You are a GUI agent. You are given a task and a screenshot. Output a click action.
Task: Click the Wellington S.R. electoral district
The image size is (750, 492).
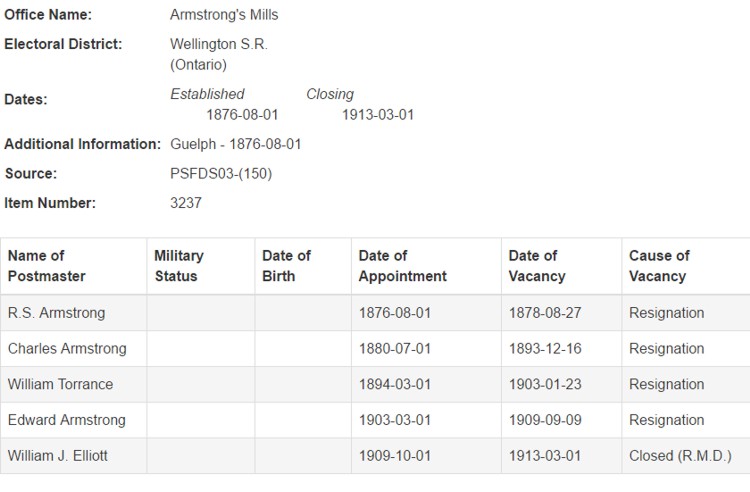pyautogui.click(x=219, y=45)
